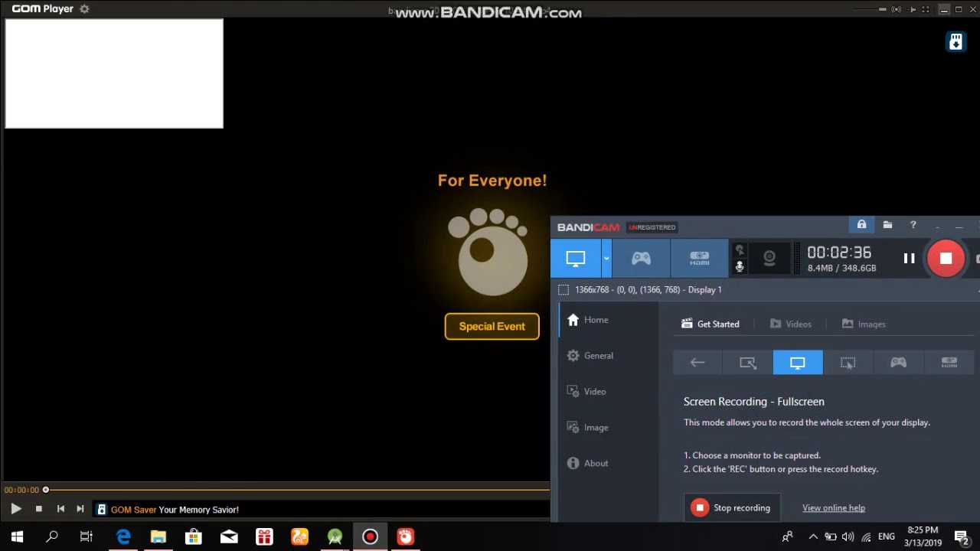Click the back arrow in mode selector
The width and height of the screenshot is (980, 551).
coord(697,363)
